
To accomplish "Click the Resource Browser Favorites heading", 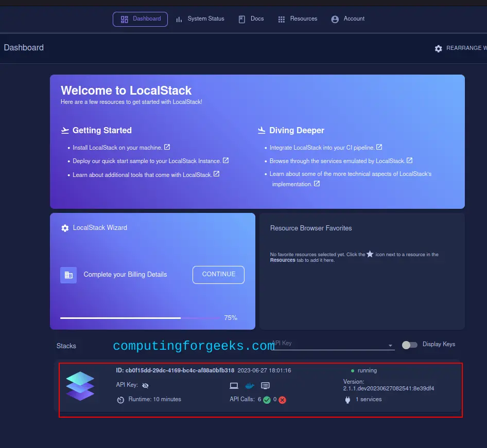I will (x=311, y=228).
